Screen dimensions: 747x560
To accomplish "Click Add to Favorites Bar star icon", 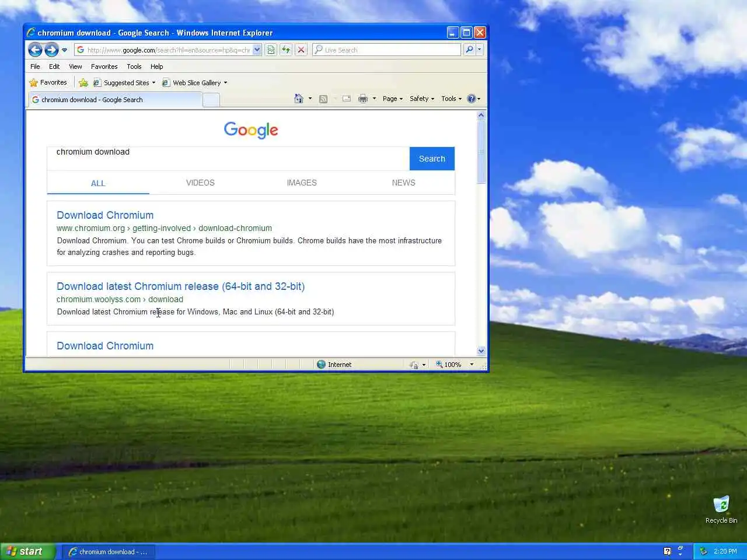I will (83, 83).
